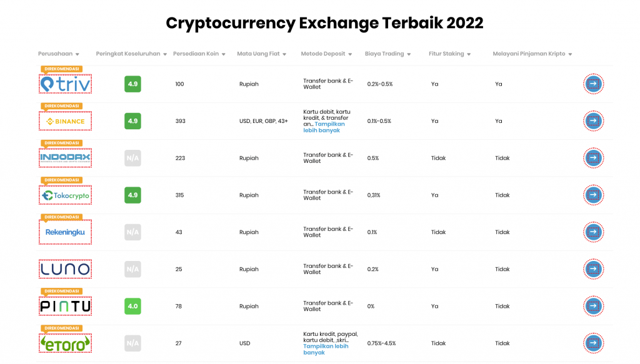
Task: Click the Binance logo
Action: pyautogui.click(x=65, y=121)
